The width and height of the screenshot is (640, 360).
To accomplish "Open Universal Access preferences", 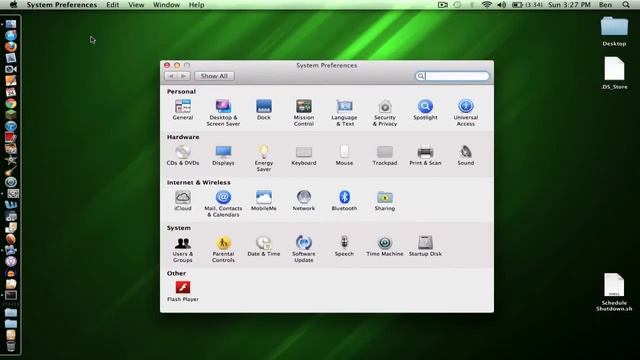I will (465, 112).
